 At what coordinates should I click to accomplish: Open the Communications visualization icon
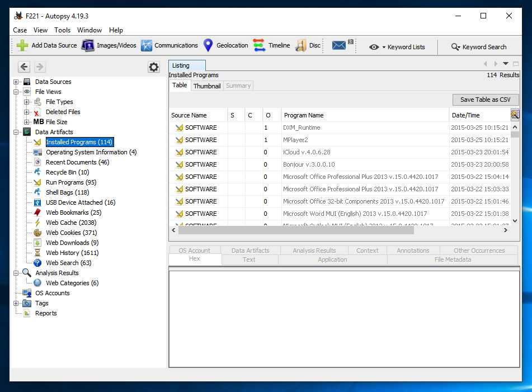tap(147, 45)
